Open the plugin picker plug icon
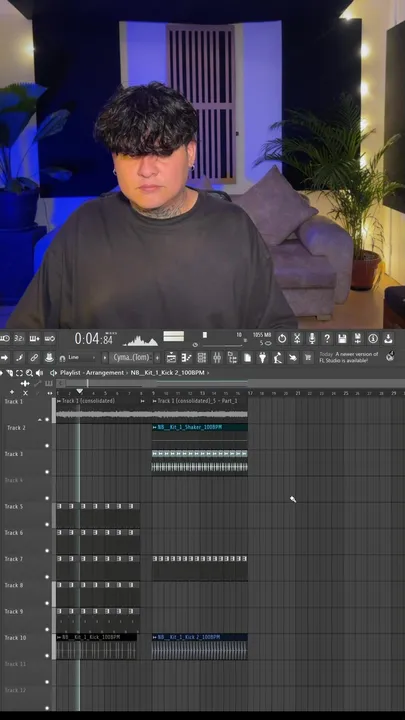405x720 pixels. [263, 357]
